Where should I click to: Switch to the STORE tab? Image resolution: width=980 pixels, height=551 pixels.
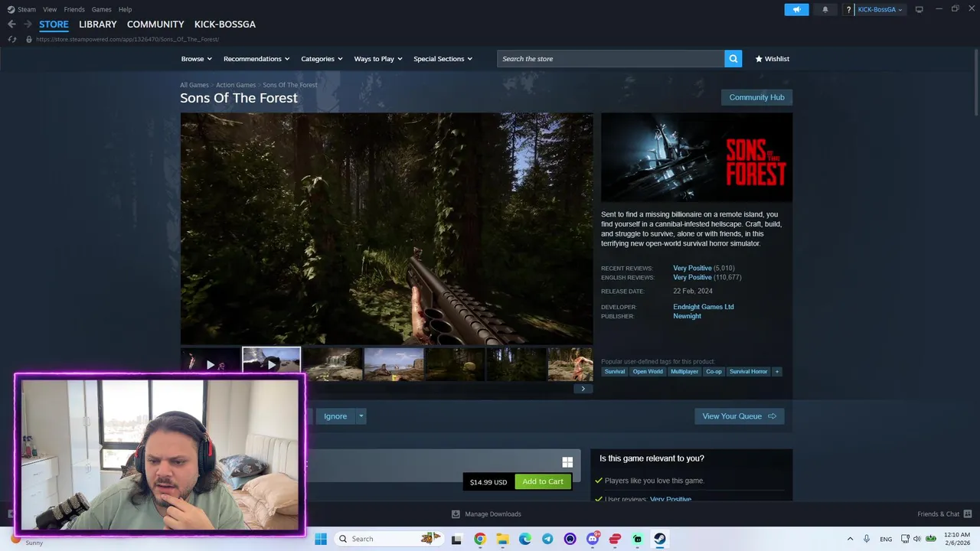pyautogui.click(x=54, y=24)
